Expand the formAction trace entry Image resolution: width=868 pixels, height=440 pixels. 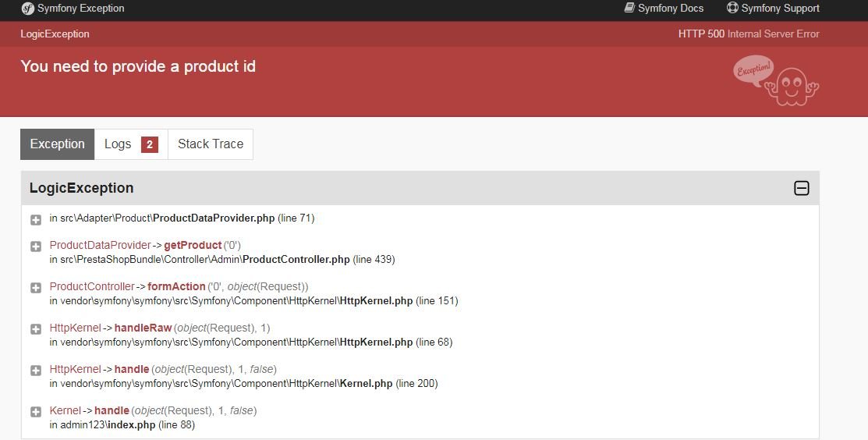point(36,287)
